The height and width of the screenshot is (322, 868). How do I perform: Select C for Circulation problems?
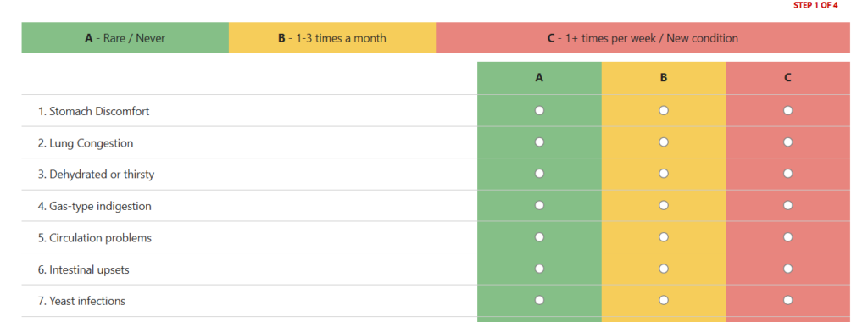point(787,237)
